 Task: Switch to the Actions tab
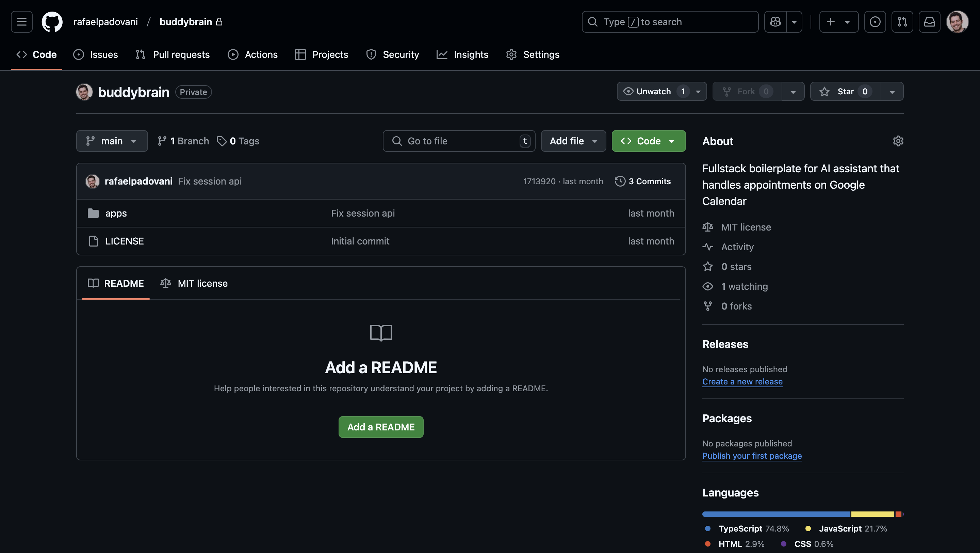tap(252, 54)
